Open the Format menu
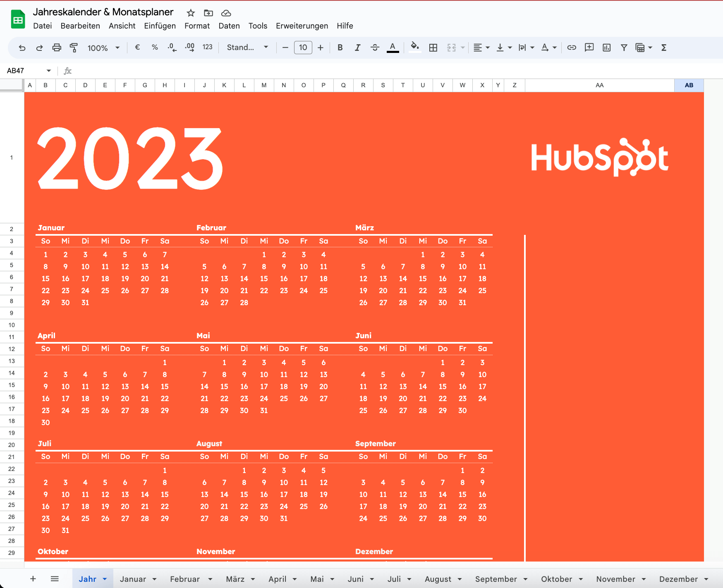Screen dimensions: 723x588 click(197, 26)
